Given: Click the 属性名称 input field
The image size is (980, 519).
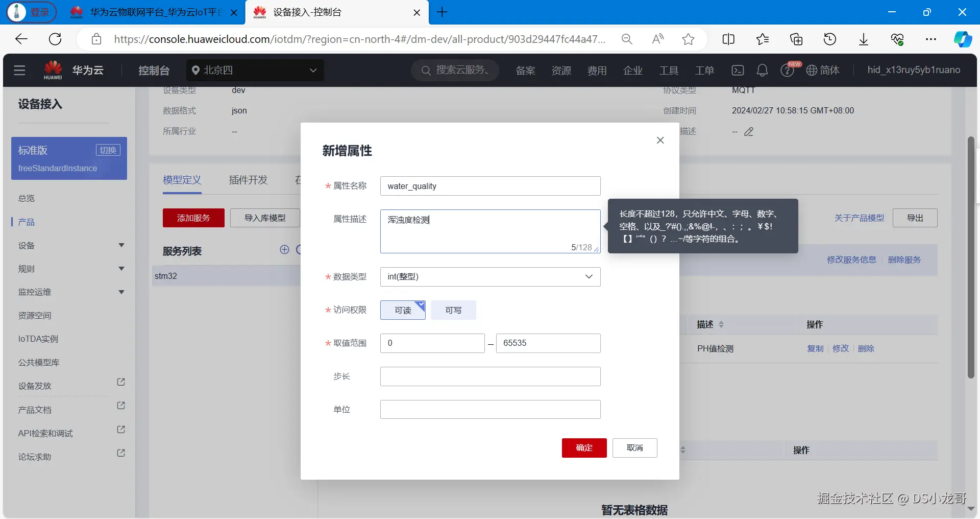Looking at the screenshot, I should point(490,186).
